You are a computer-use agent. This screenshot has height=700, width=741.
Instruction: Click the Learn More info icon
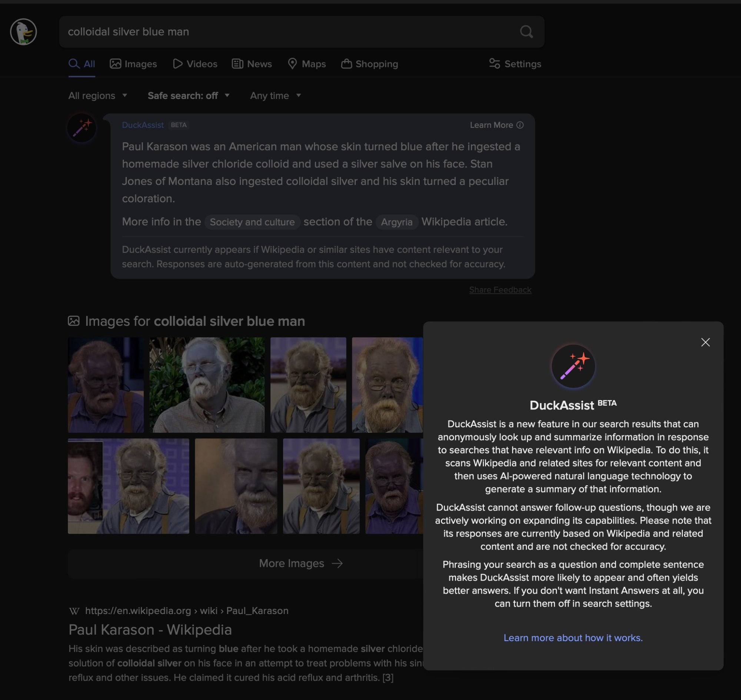[520, 125]
